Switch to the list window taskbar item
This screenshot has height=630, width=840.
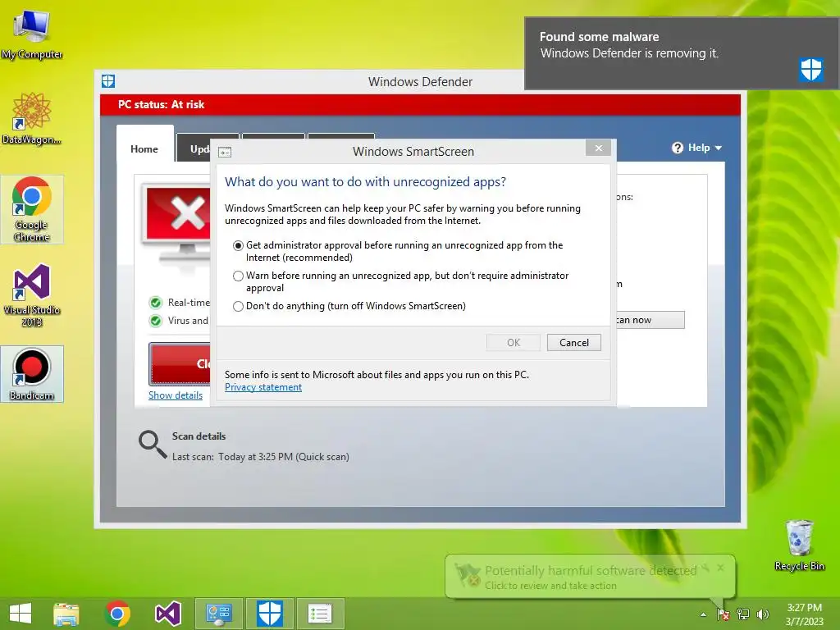pos(320,614)
